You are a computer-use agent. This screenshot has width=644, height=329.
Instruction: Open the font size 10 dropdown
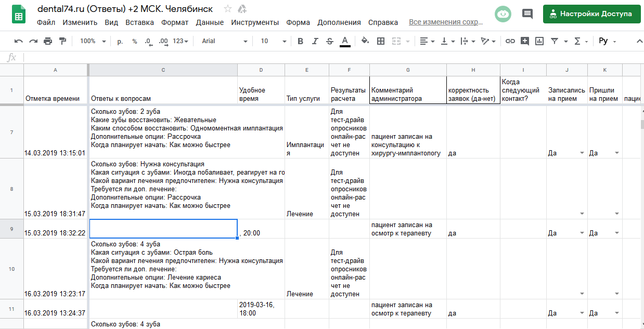point(274,41)
